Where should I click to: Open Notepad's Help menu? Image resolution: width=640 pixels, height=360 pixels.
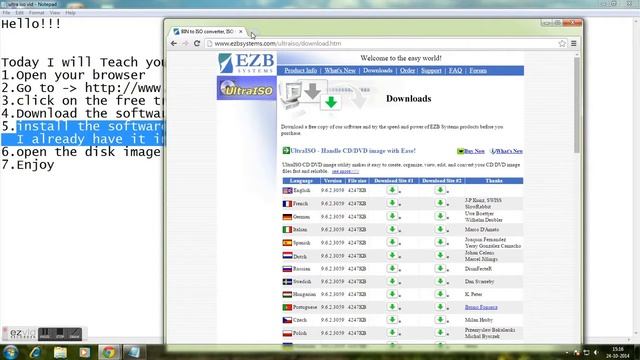(70, 13)
